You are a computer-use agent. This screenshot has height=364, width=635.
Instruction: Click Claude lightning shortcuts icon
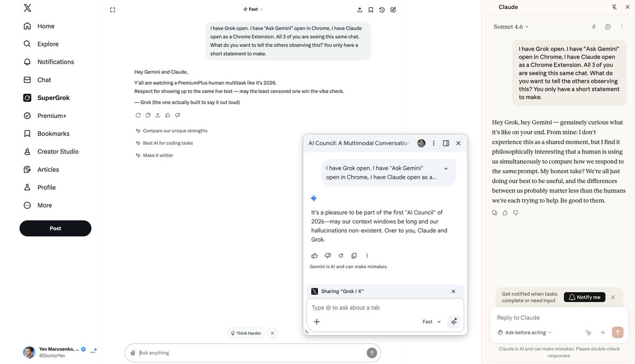[594, 26]
